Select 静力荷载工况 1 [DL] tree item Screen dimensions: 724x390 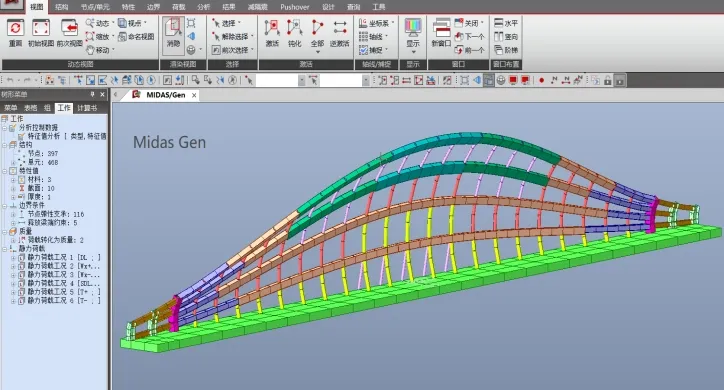point(64,257)
